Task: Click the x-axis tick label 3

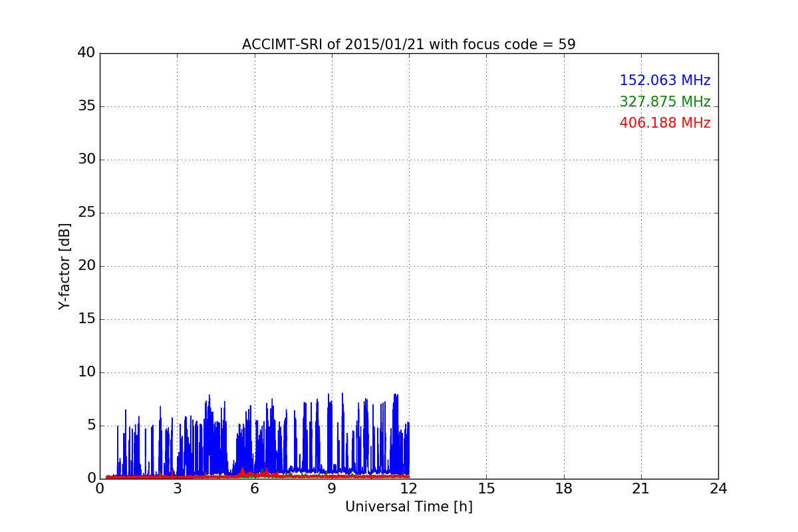Action: click(x=177, y=489)
